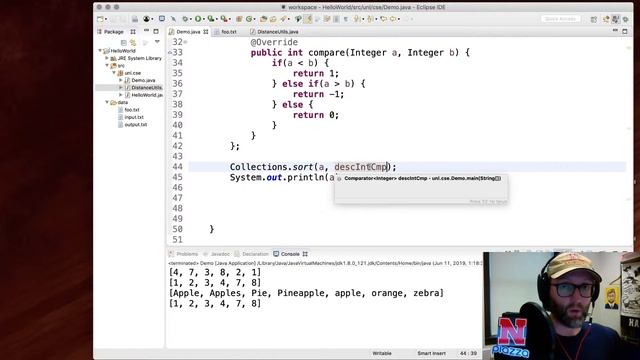Image resolution: width=640 pixels, height=360 pixels.
Task: Click the Open Type toolbar icon
Action: tap(263, 19)
